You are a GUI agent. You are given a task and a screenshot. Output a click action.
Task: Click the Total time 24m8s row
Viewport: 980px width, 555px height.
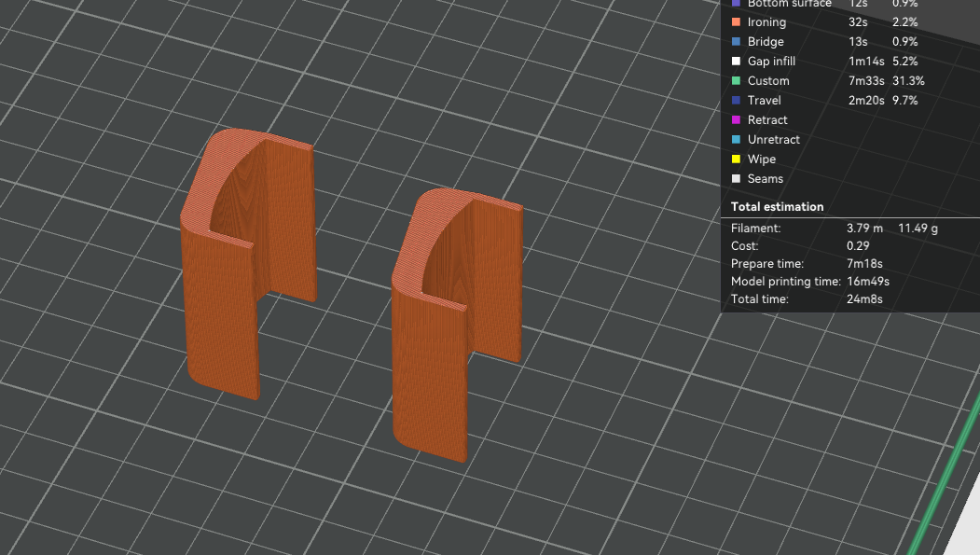(806, 299)
